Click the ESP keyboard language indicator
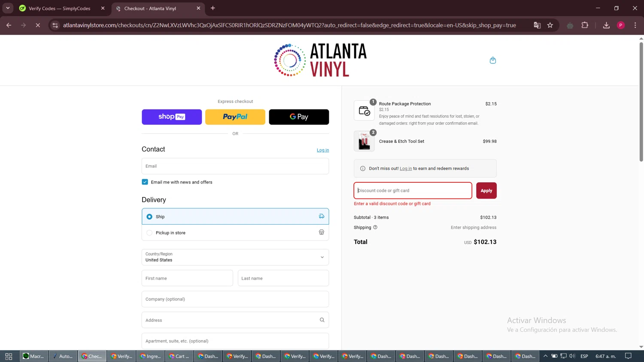The image size is (644, 362). click(x=584, y=356)
